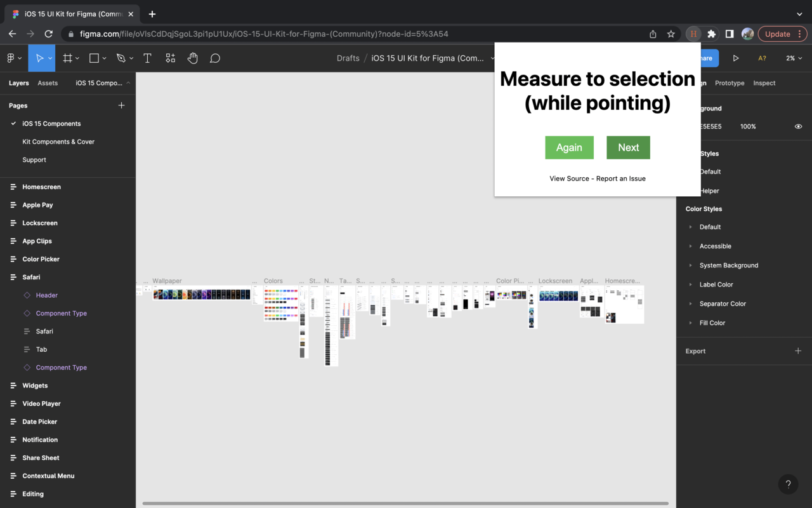Select the Text tool
The height and width of the screenshot is (508, 812).
pos(147,58)
